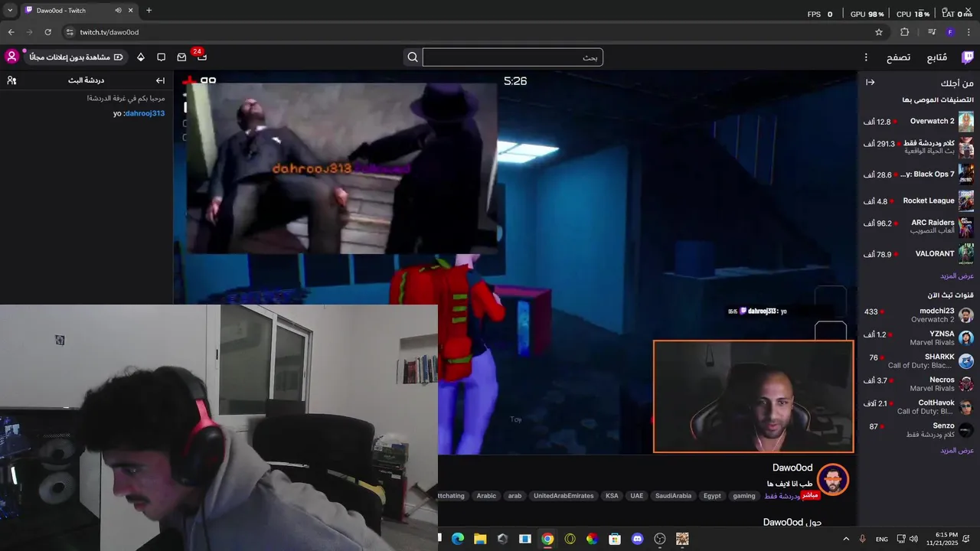Image resolution: width=980 pixels, height=551 pixels.
Task: Click watch ad-free button
Action: [76, 57]
